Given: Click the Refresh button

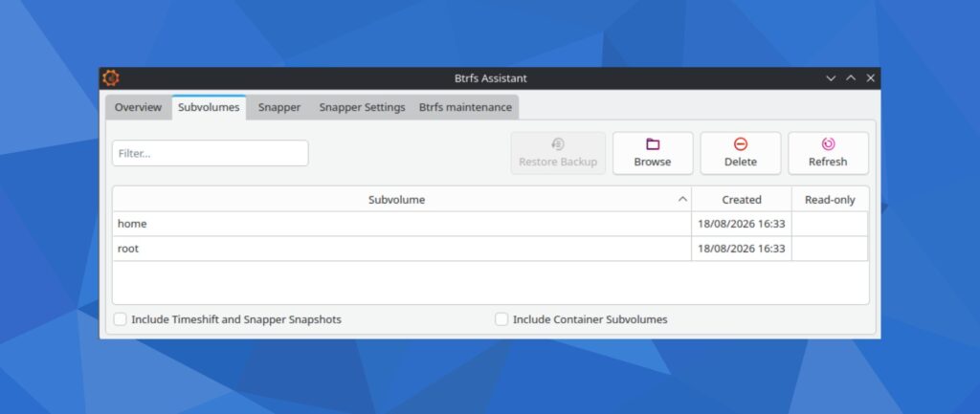Looking at the screenshot, I should point(828,153).
